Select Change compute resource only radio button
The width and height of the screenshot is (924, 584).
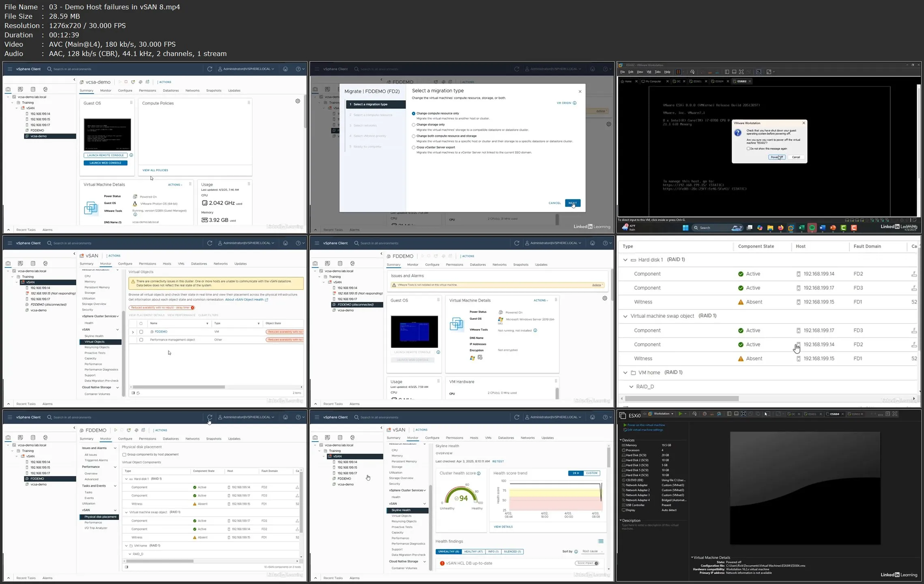(414, 114)
